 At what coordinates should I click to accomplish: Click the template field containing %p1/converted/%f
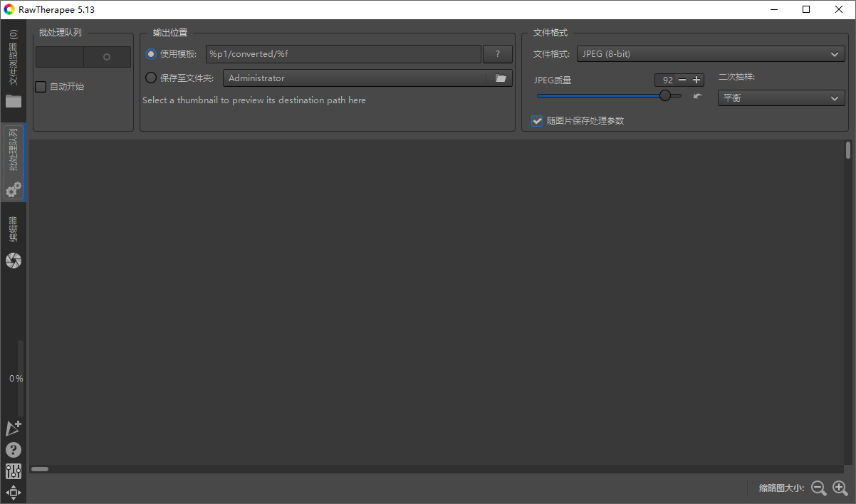coord(343,54)
